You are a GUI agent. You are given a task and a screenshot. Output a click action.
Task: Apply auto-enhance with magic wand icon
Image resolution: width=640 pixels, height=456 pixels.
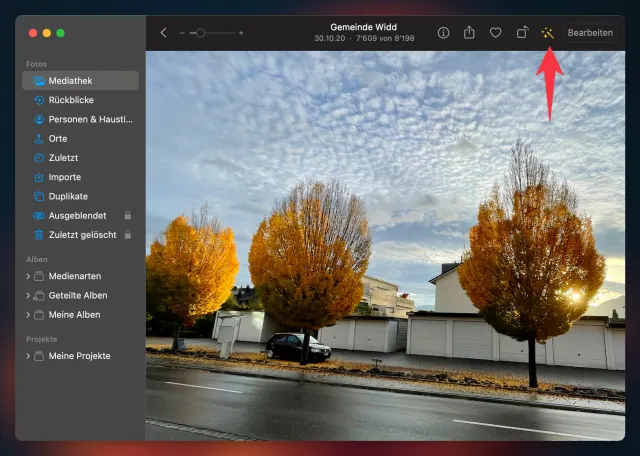click(547, 33)
